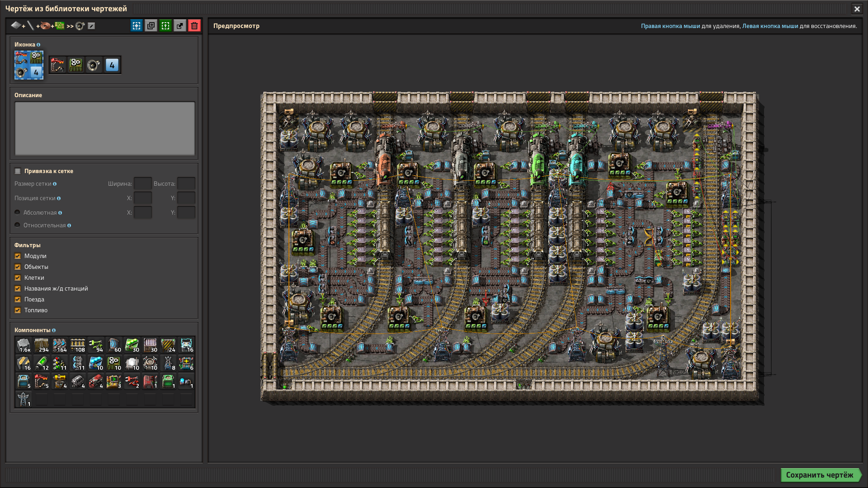The image size is (868, 488).
Task: Click the stone brick component showing 1.6к
Action: (x=24, y=345)
